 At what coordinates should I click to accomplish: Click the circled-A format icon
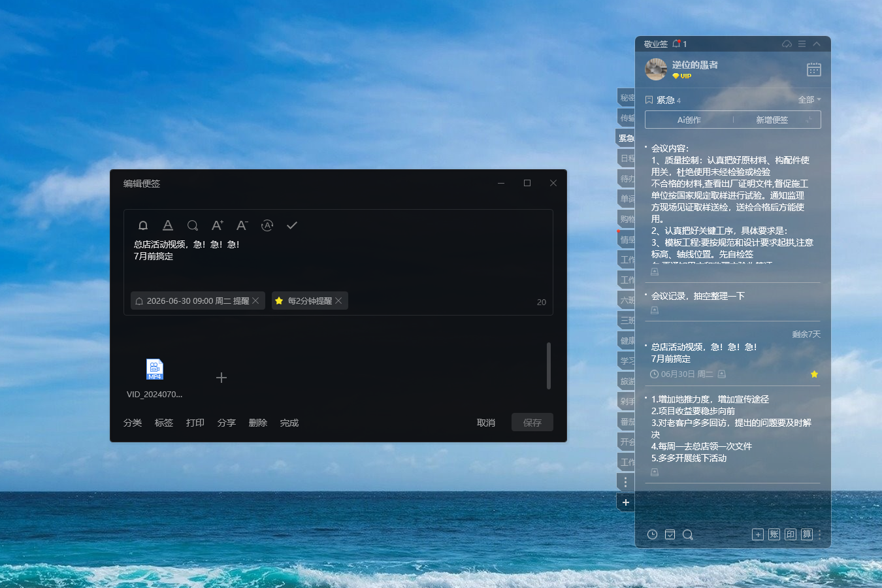(267, 225)
